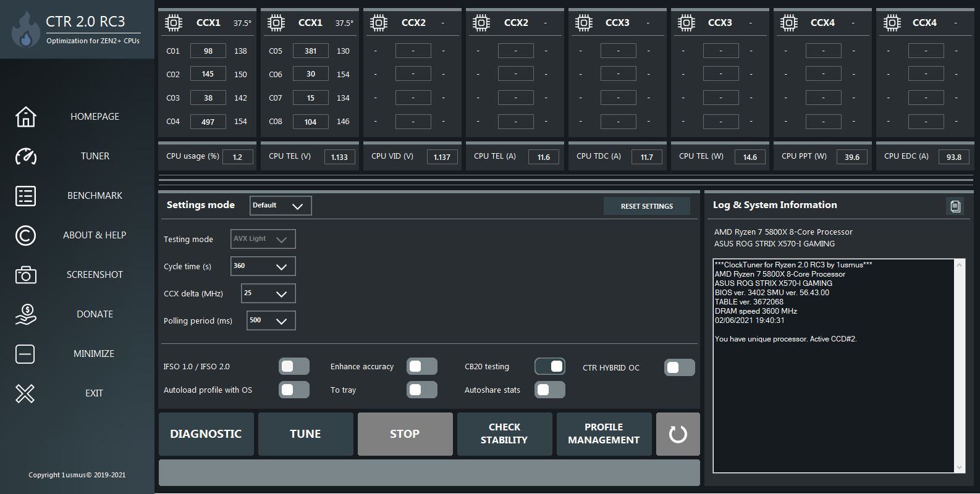
Task: Toggle IFSO 1.0 / IFSO 2.0 switch
Action: coord(294,366)
